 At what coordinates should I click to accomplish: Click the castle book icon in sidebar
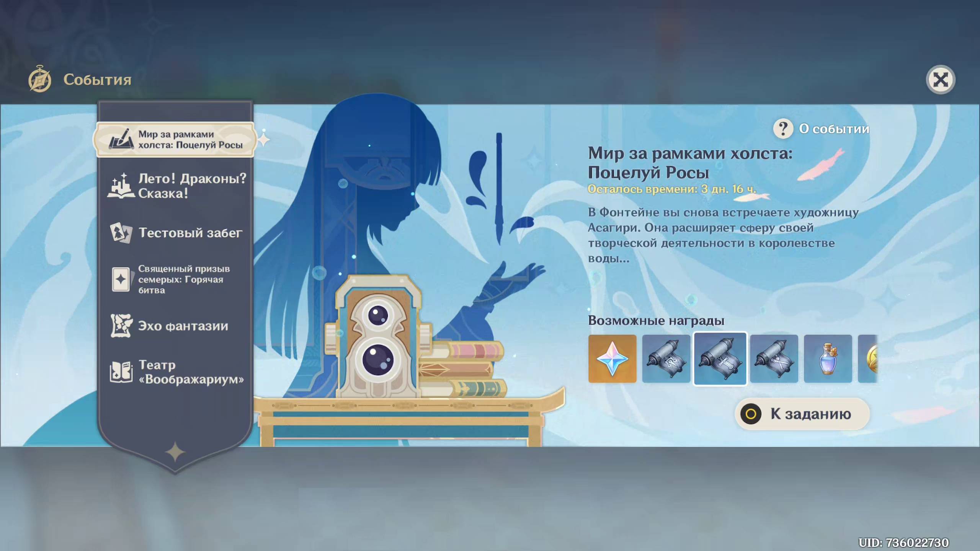click(x=121, y=186)
